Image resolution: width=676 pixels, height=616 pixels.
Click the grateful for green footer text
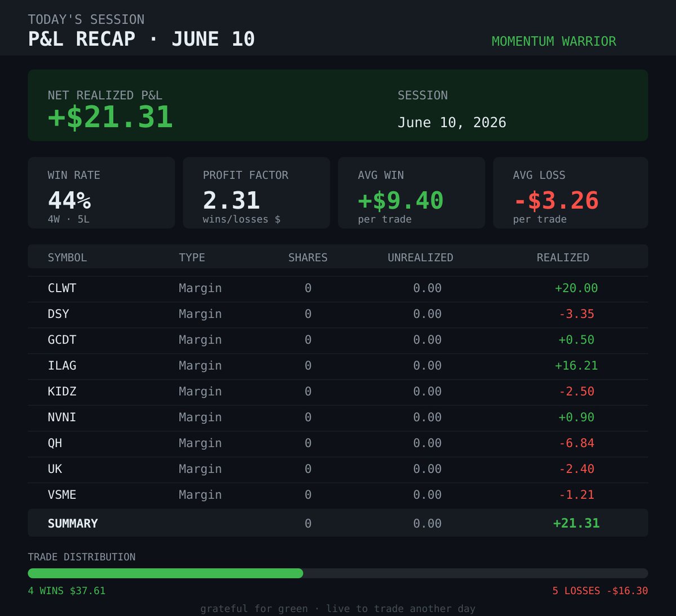click(338, 609)
